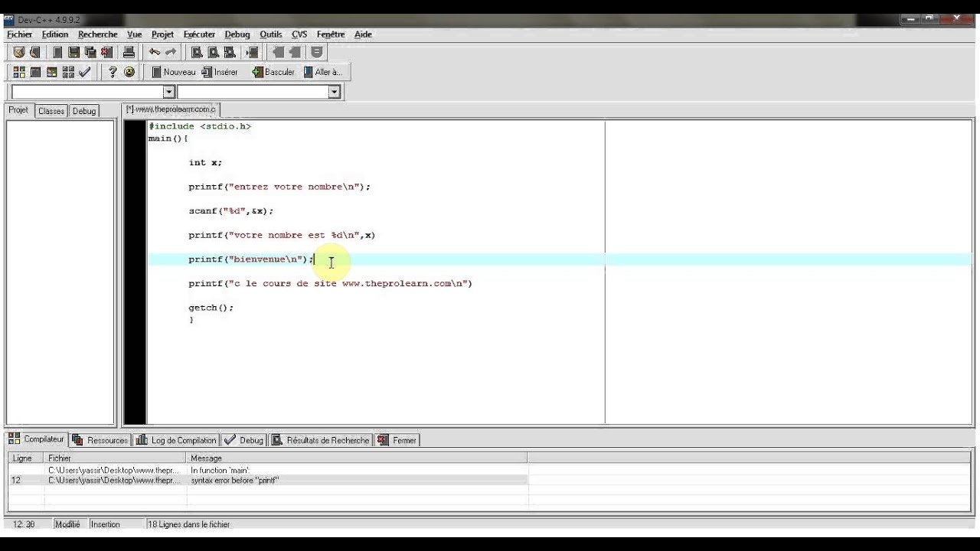This screenshot has width=980, height=551.
Task: Open the Ressources bottom tab
Action: pyautogui.click(x=100, y=440)
